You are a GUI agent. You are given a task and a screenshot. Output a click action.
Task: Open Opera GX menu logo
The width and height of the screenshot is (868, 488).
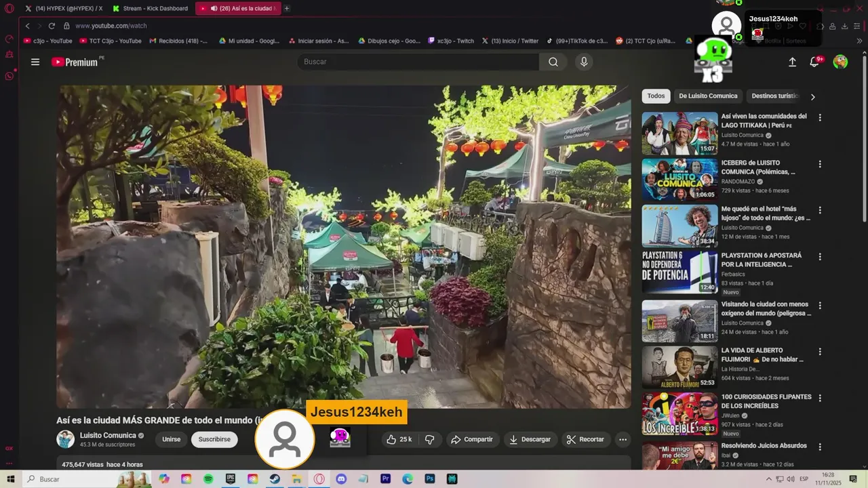click(x=9, y=8)
